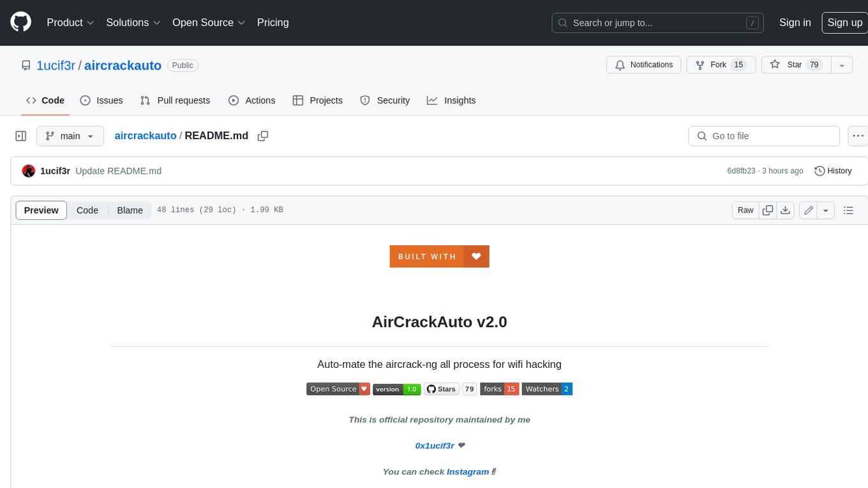Image resolution: width=868 pixels, height=488 pixels.
Task: Switch to the Pull requests tab
Action: 175,100
